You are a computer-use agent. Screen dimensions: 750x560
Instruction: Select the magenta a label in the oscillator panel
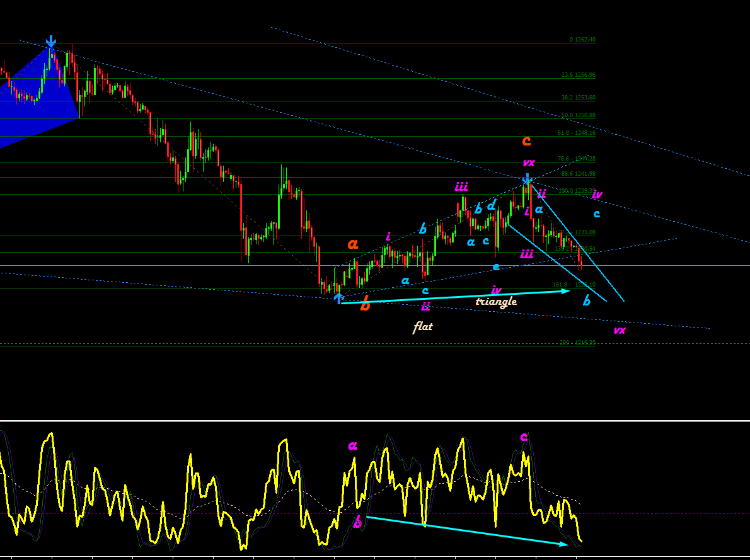[352, 446]
